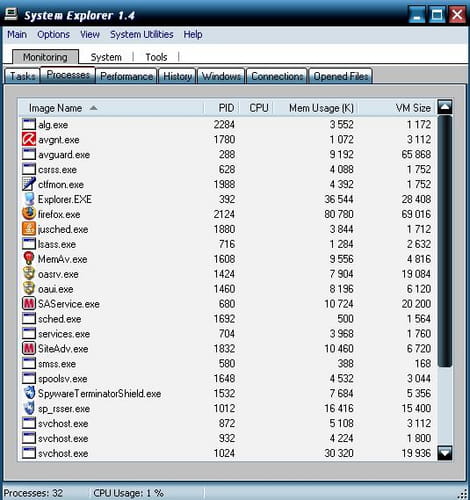This screenshot has width=470, height=500.
Task: Switch to the System section tab
Action: pyautogui.click(x=106, y=57)
